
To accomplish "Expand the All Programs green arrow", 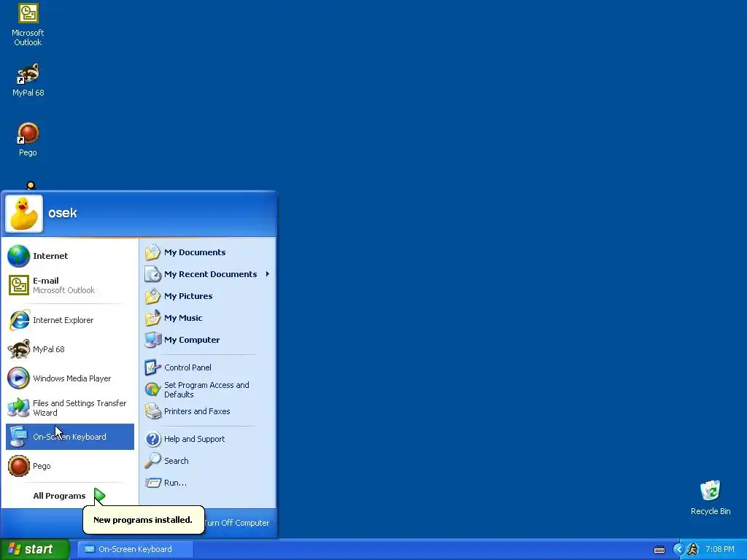I will [x=99, y=496].
